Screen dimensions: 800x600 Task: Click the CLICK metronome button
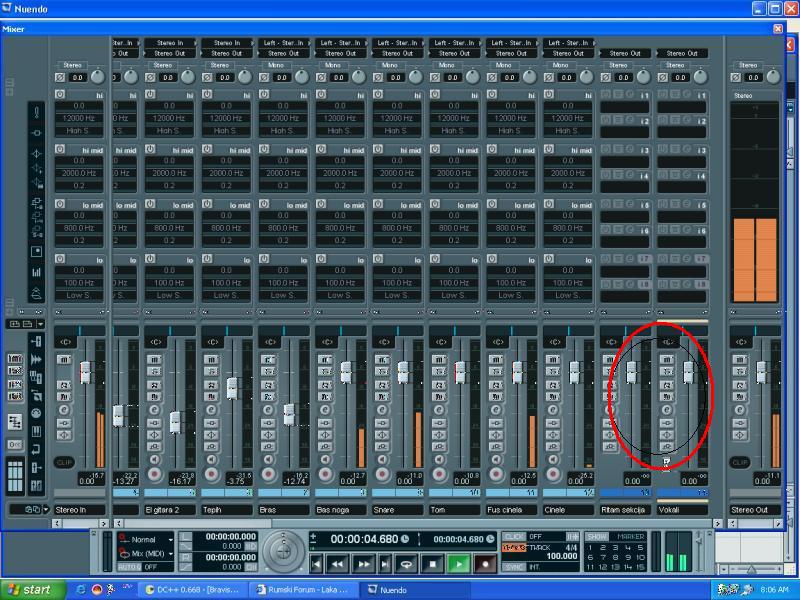tap(514, 537)
